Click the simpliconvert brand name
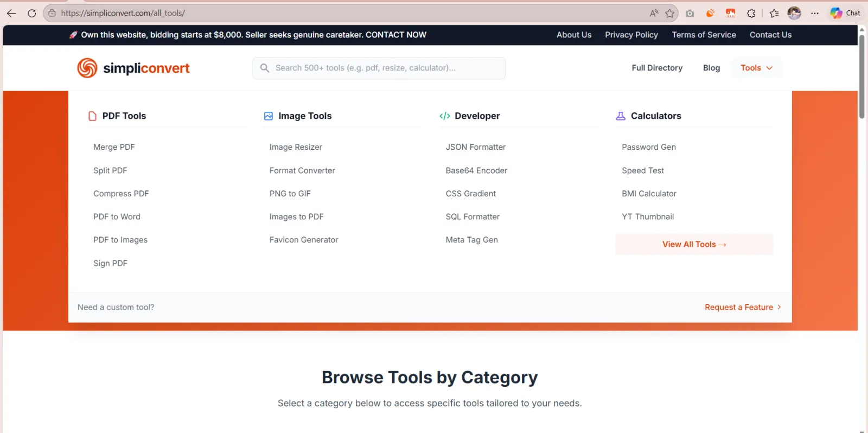Image resolution: width=868 pixels, height=433 pixels. click(146, 68)
